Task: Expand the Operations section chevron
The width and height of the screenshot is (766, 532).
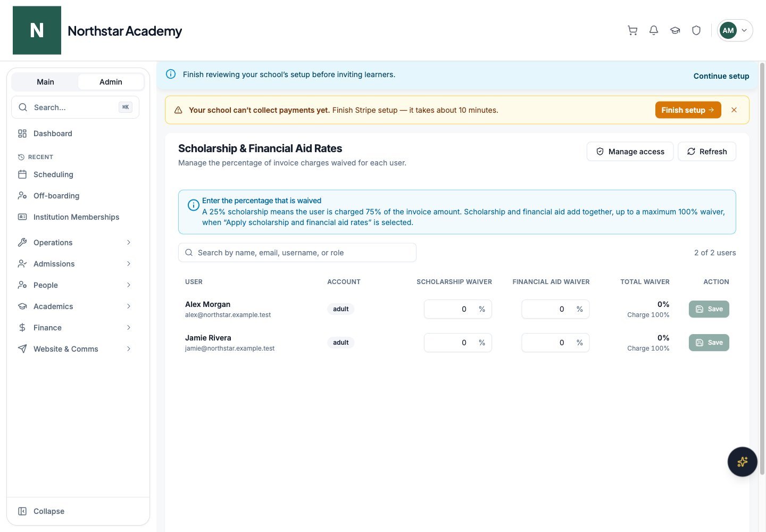Action: [x=129, y=243]
